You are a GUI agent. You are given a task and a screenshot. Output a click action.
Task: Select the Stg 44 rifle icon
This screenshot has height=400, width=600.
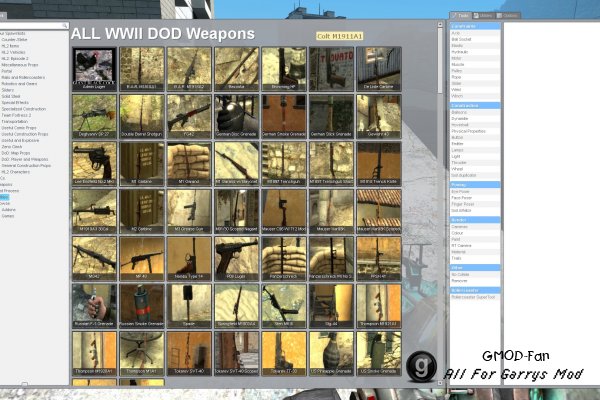coord(331,306)
